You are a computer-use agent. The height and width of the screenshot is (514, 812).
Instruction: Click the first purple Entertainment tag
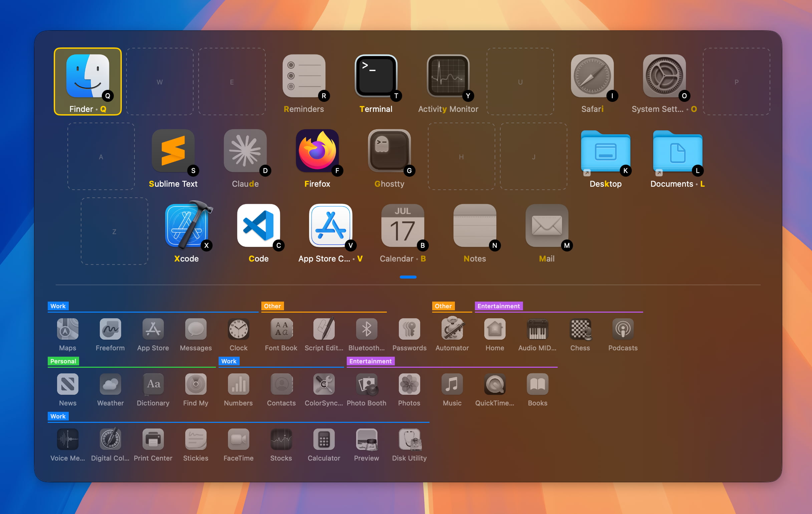coord(498,306)
